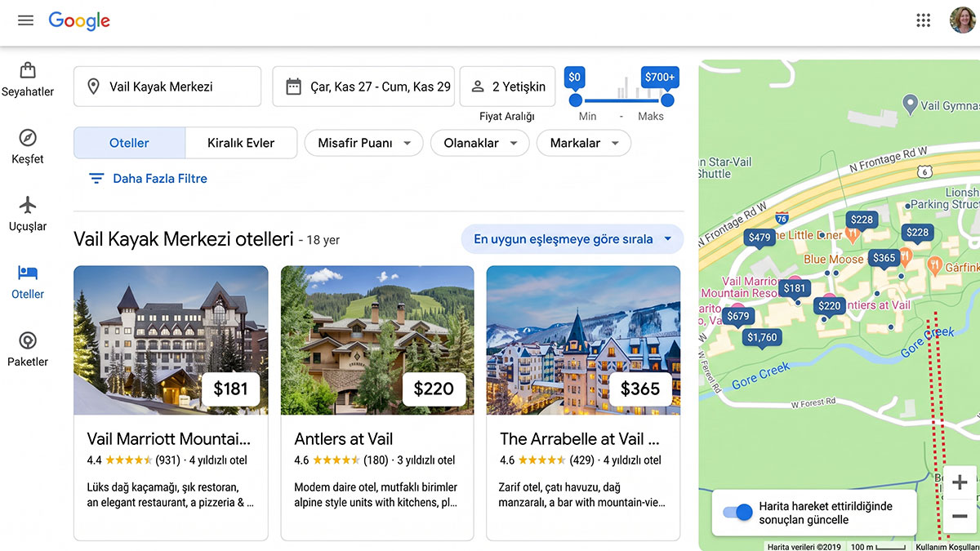
Task: Click the $479 map price marker
Action: tap(759, 238)
